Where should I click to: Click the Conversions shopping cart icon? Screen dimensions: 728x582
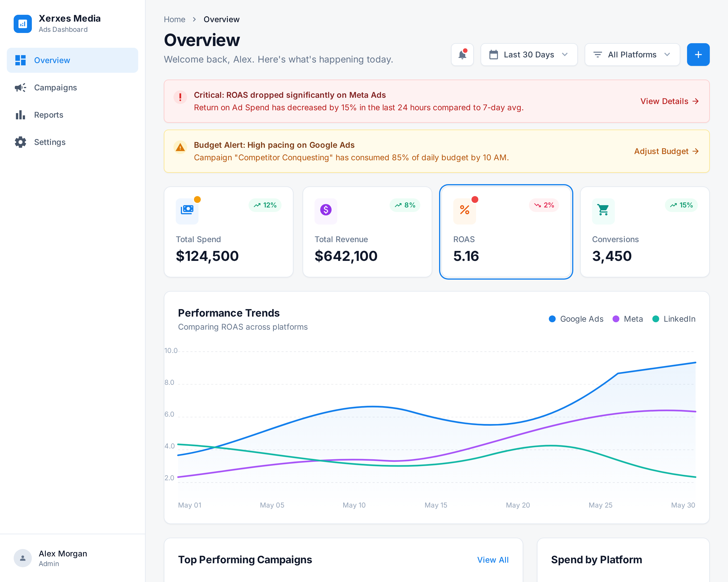[603, 210]
